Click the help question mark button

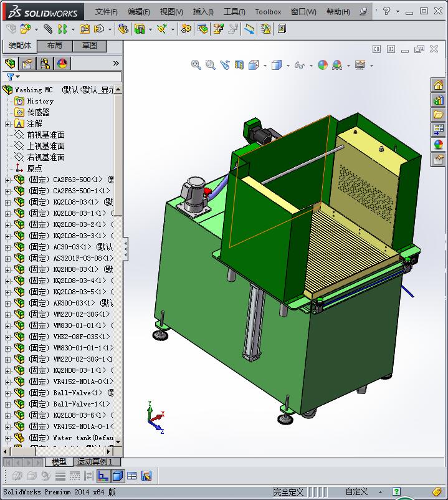[x=386, y=11]
